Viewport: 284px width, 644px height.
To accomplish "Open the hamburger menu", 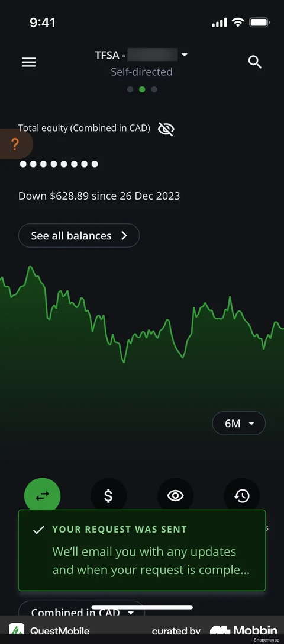I will click(x=29, y=62).
